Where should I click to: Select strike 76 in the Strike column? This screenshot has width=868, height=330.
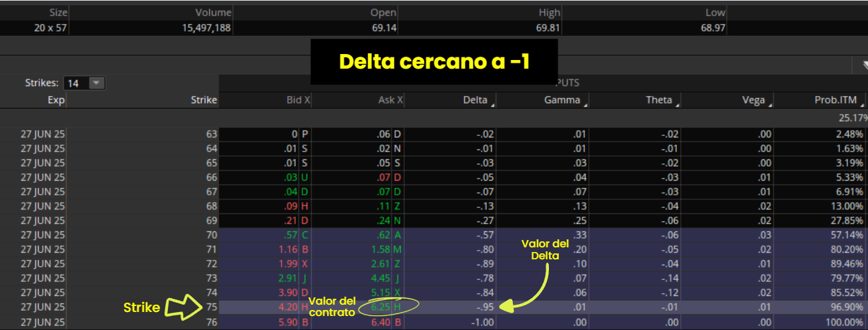point(211,321)
